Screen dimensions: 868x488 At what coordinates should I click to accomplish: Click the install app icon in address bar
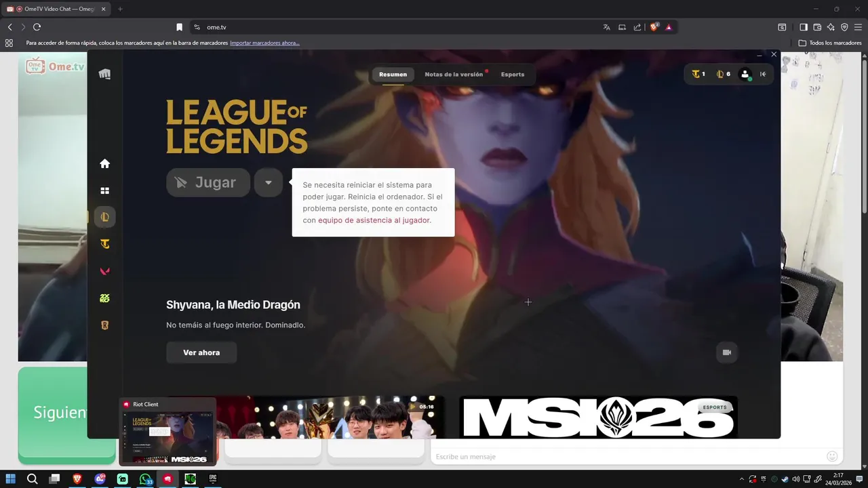coord(622,27)
